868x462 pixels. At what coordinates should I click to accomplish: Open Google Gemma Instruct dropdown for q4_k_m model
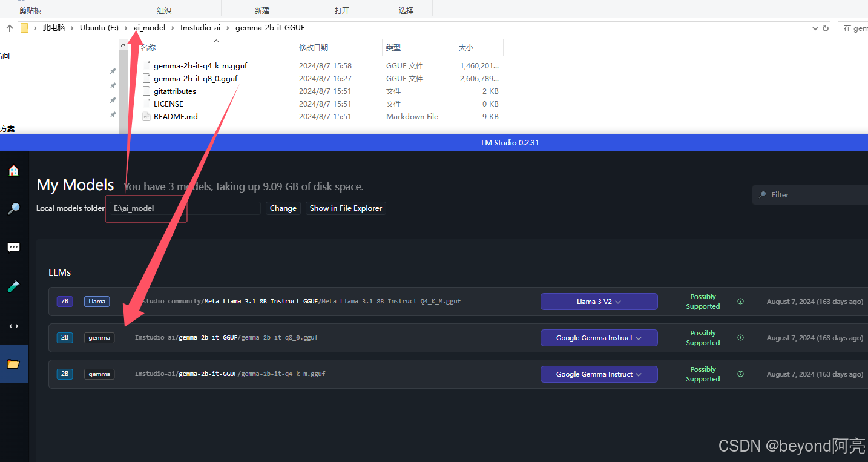tap(599, 374)
